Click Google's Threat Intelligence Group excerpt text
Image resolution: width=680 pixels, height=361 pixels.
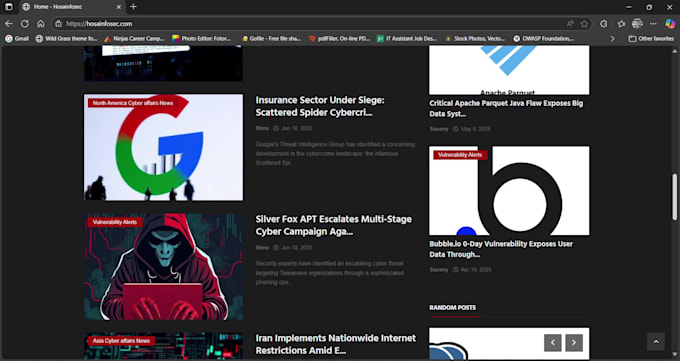[x=335, y=154]
